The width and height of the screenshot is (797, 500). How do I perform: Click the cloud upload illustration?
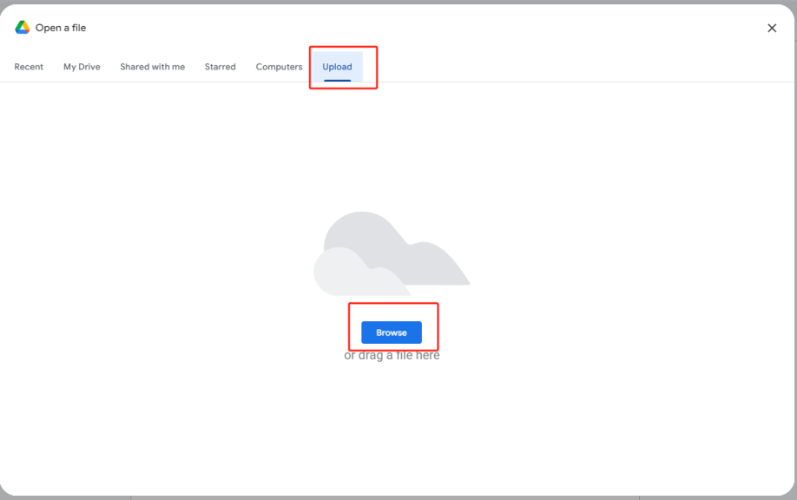pos(391,254)
